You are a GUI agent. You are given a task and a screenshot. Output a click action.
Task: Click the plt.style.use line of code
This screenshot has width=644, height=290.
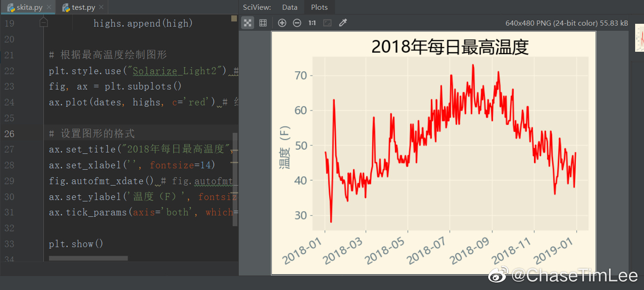(x=144, y=71)
